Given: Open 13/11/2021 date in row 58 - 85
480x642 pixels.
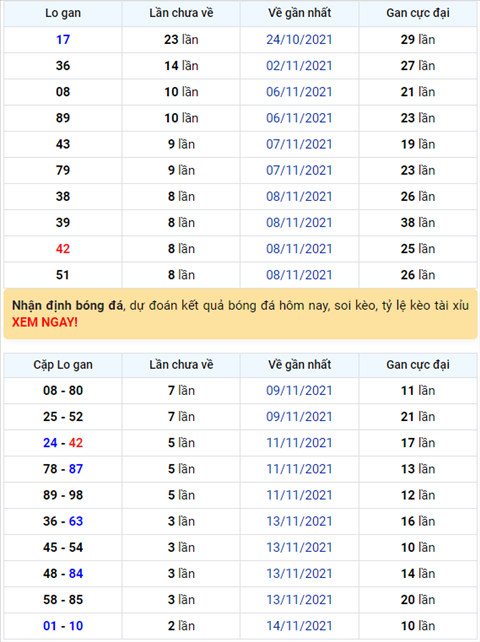Looking at the screenshot, I should [x=299, y=600].
